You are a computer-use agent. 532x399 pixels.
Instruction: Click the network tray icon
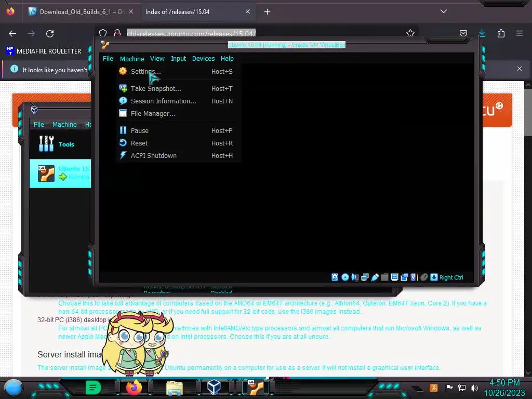[x=461, y=388]
